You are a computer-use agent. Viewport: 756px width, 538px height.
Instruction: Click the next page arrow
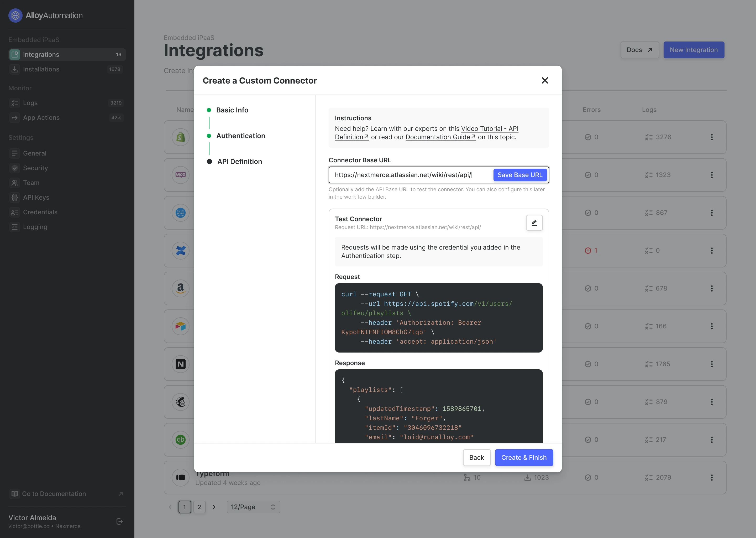coord(214,507)
